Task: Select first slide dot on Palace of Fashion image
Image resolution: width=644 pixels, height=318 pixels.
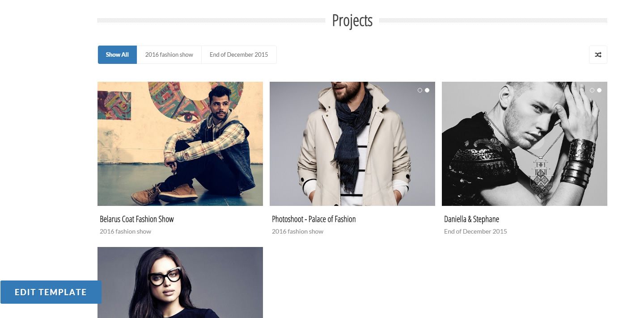Action: point(420,90)
